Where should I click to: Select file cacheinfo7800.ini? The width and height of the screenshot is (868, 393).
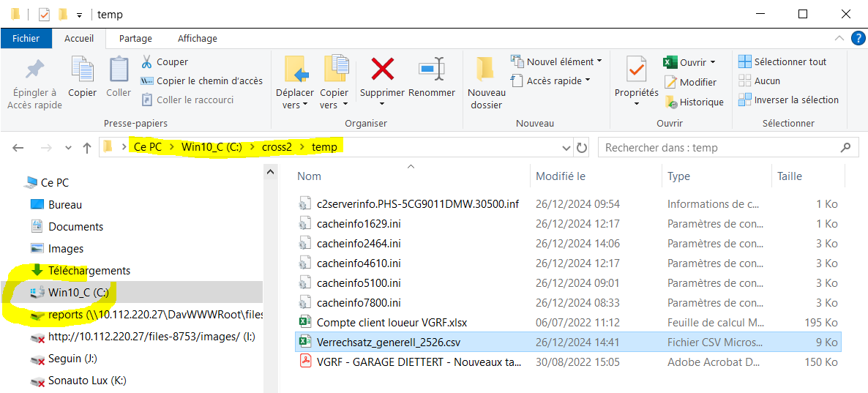point(359,303)
